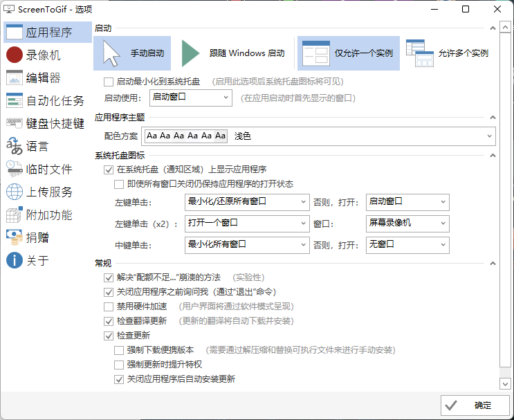Switch to 上传服务 tab

[48, 192]
